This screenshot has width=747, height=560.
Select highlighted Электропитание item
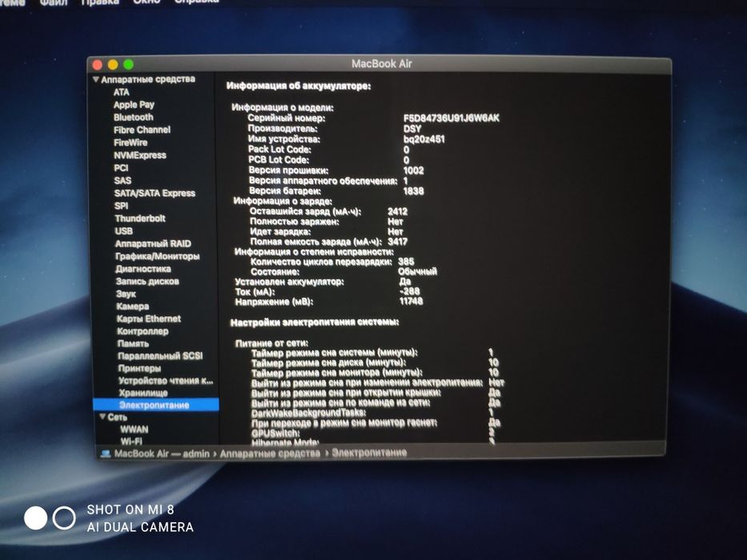(156, 405)
